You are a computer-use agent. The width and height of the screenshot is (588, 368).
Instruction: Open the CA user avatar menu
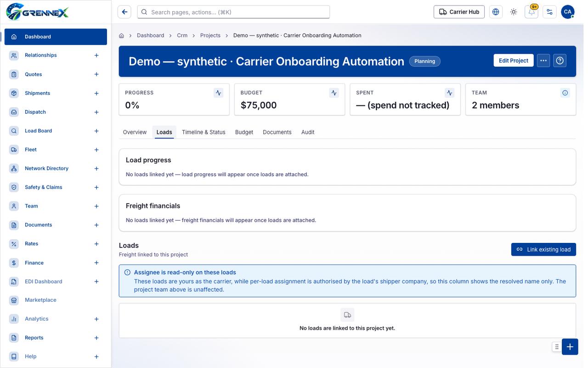pyautogui.click(x=568, y=12)
